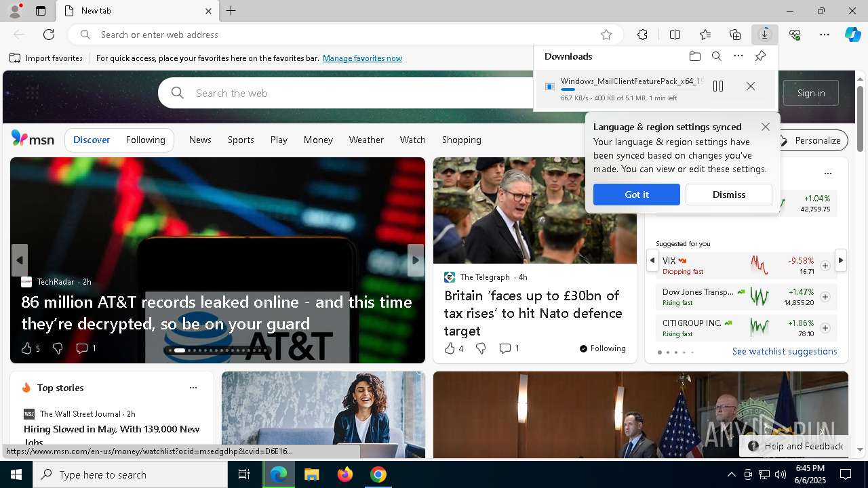Open the Shopping menu item
This screenshot has height=488, width=868.
pos(461,140)
